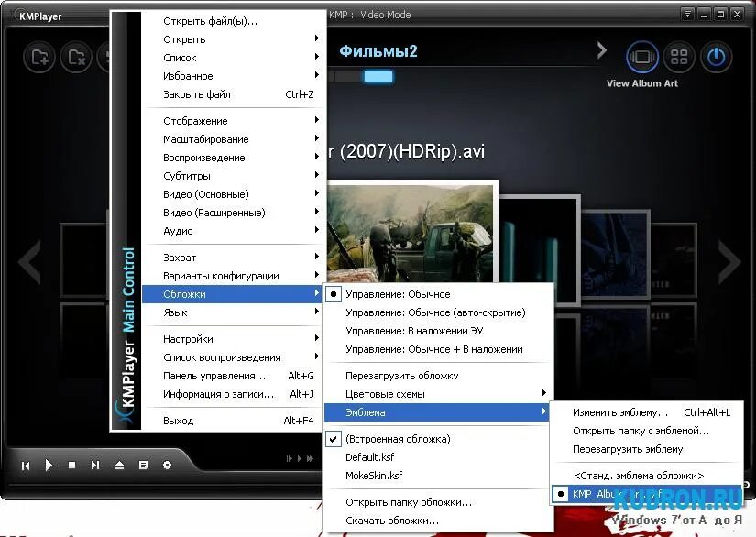
Task: Select 'Управление: Обычное' radio option
Action: pyautogui.click(x=438, y=294)
